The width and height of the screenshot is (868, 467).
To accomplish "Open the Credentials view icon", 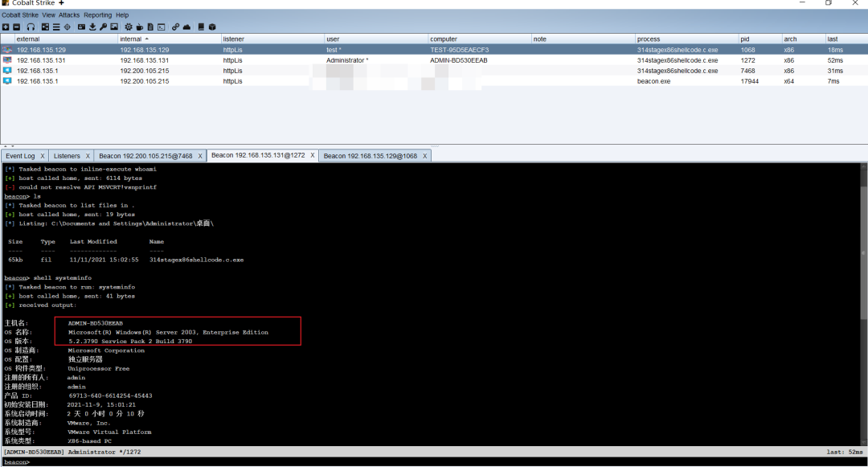I will pyautogui.click(x=81, y=27).
